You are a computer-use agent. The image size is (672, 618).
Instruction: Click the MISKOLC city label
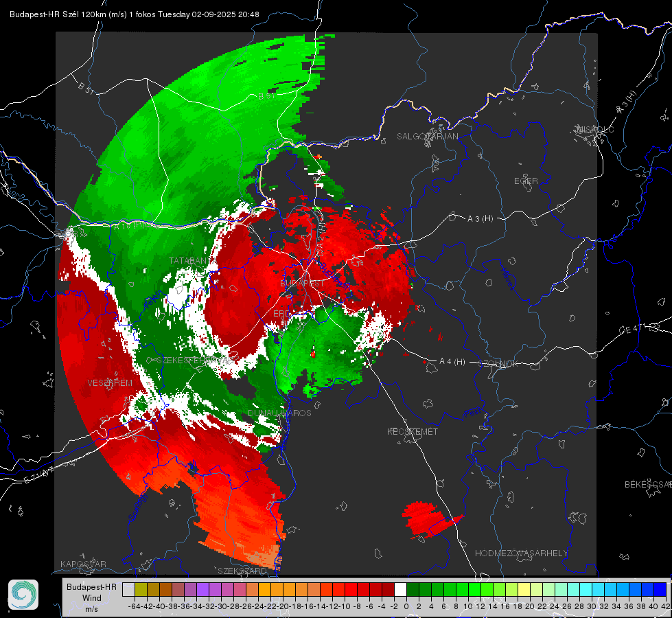pyautogui.click(x=595, y=129)
